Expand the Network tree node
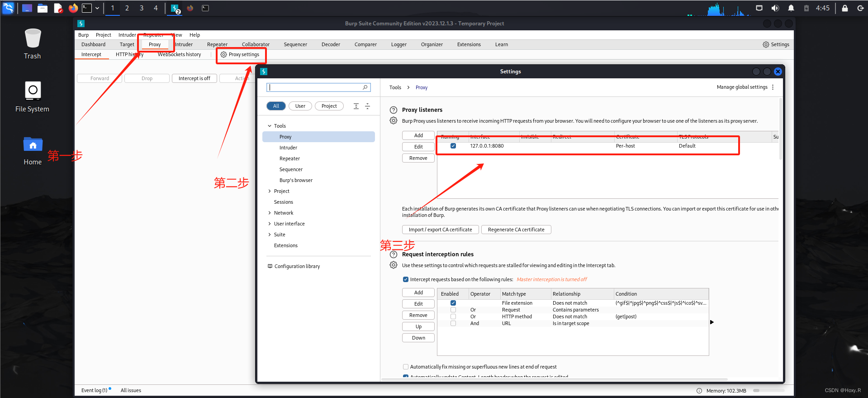This screenshot has height=398, width=868. [270, 213]
